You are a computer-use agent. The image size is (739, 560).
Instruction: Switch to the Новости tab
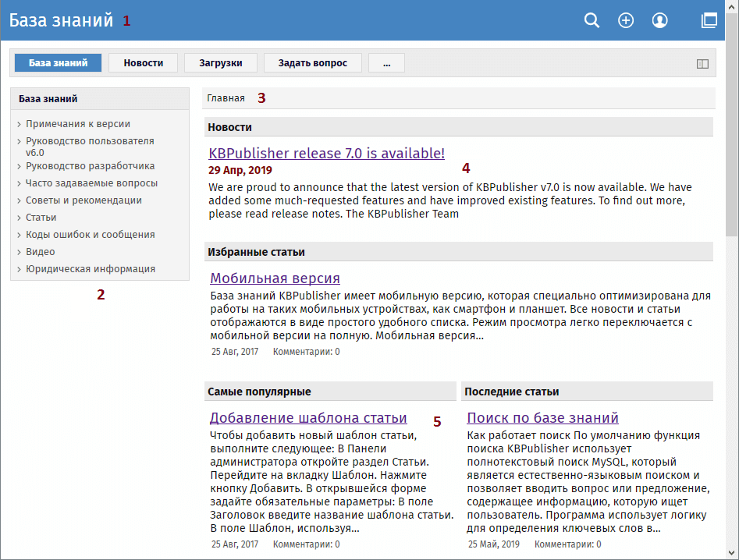tap(144, 62)
